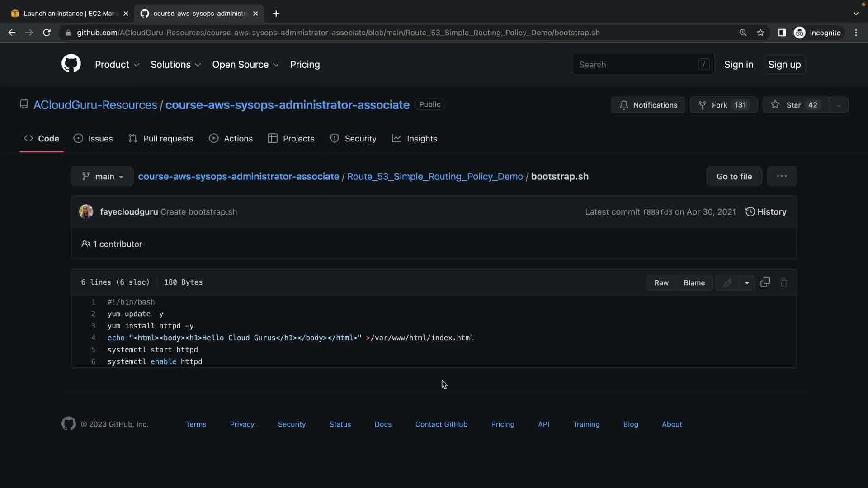868x488 pixels.
Task: Copy raw file contents icon
Action: pos(765,282)
